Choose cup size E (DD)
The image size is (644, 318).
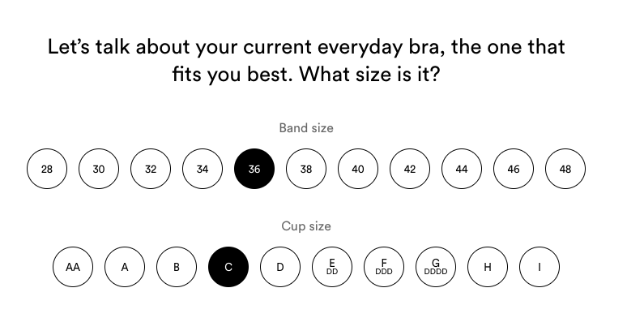(x=332, y=267)
